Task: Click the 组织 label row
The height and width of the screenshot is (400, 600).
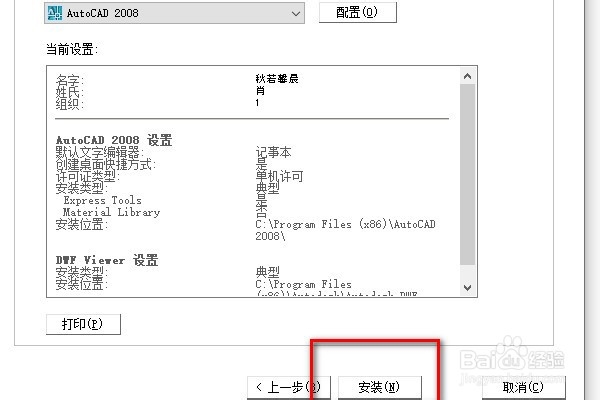Action: [69, 104]
